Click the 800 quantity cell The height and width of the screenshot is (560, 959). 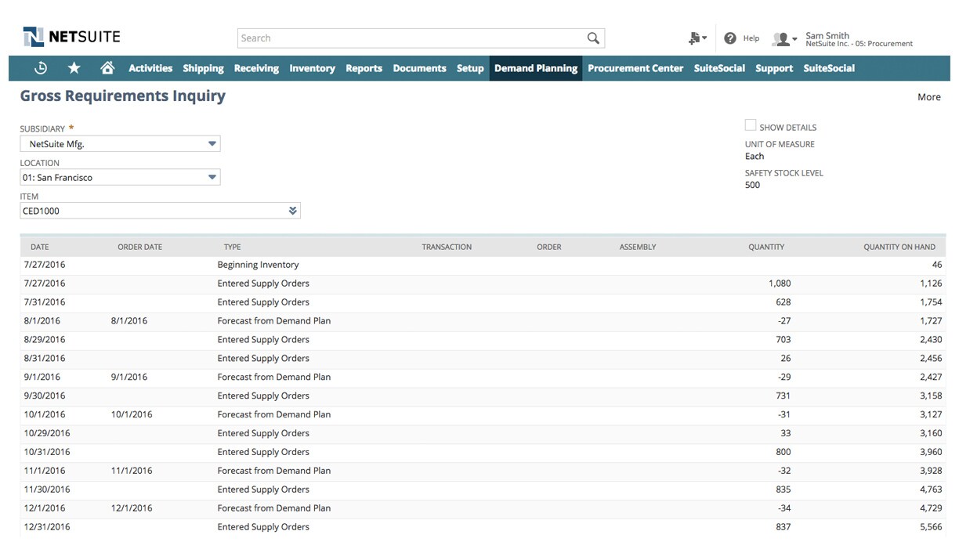(783, 452)
